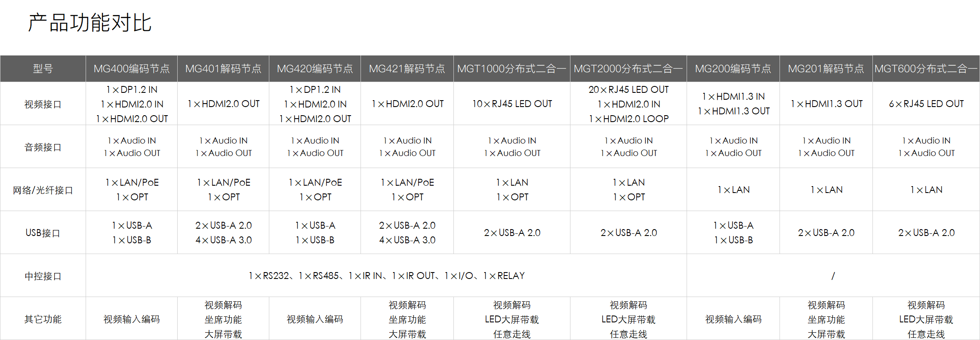Click the 1×HDMI1.3 IN text
The height and width of the screenshot is (340, 980).
pos(733,96)
